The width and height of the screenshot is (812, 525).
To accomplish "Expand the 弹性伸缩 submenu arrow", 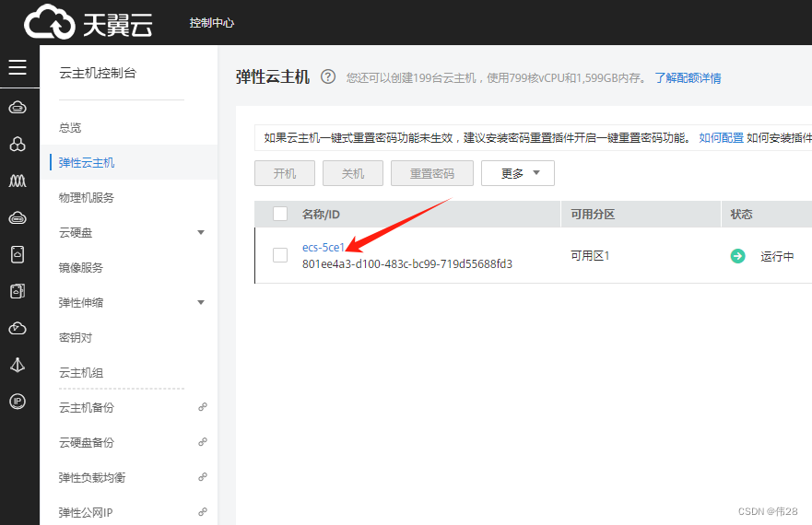I will coord(201,302).
